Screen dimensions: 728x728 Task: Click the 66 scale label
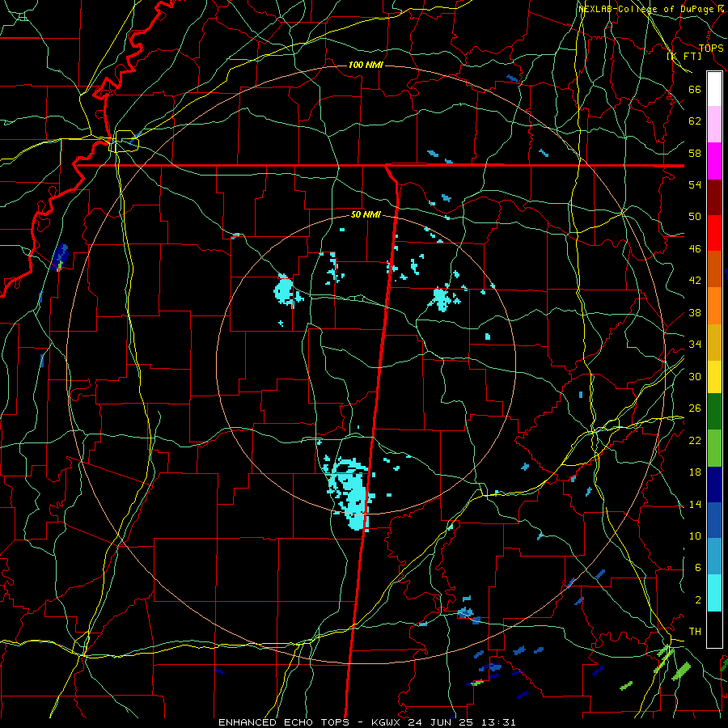(x=695, y=90)
